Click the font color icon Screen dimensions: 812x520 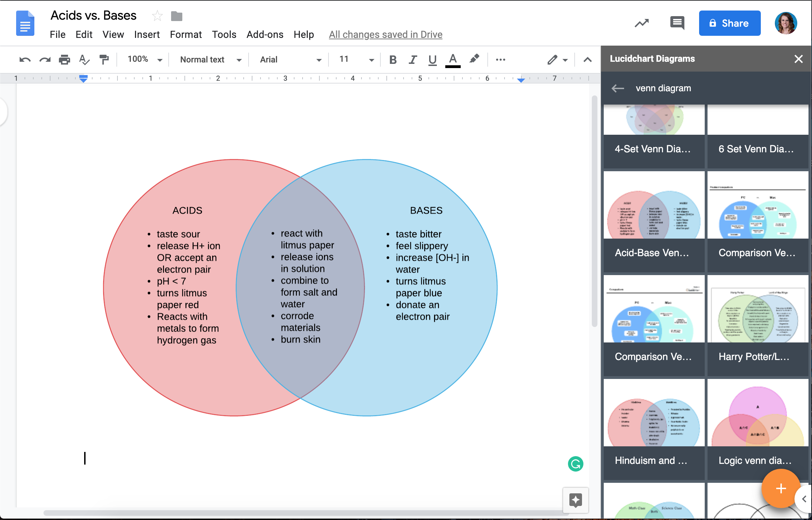click(x=452, y=60)
